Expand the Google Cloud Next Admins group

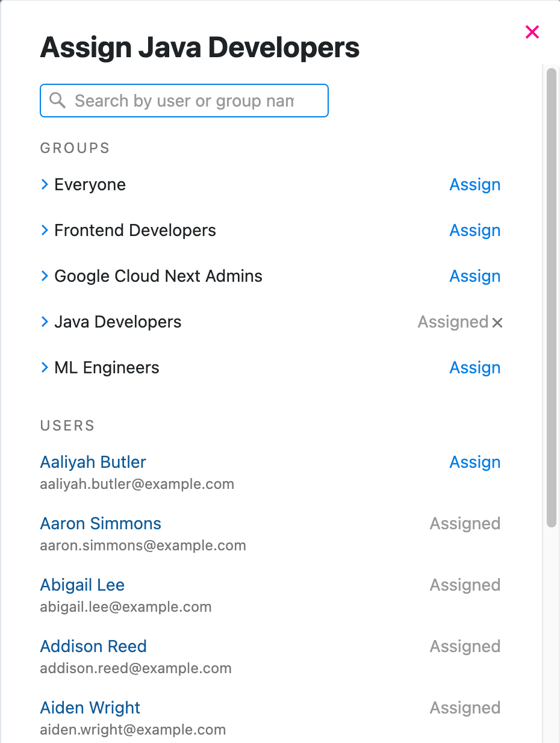point(45,276)
